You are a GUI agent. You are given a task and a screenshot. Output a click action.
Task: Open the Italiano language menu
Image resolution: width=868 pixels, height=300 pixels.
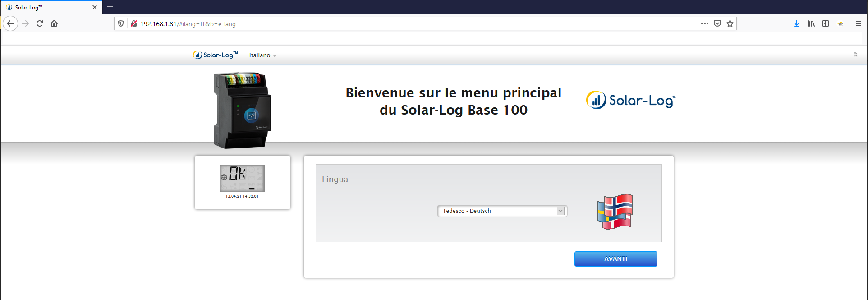pos(263,55)
